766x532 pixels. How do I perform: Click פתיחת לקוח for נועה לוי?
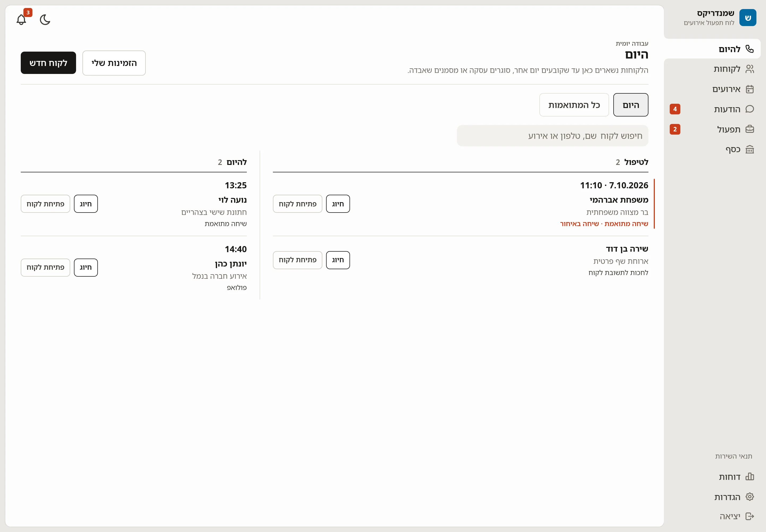pos(45,204)
